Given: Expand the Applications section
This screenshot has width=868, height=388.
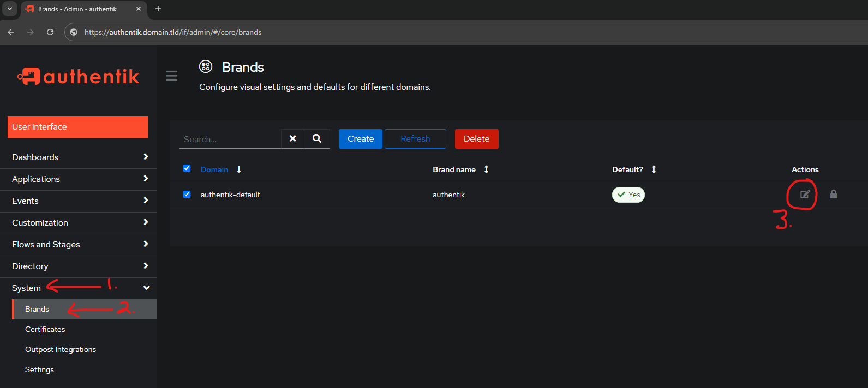Looking at the screenshot, I should click(79, 179).
